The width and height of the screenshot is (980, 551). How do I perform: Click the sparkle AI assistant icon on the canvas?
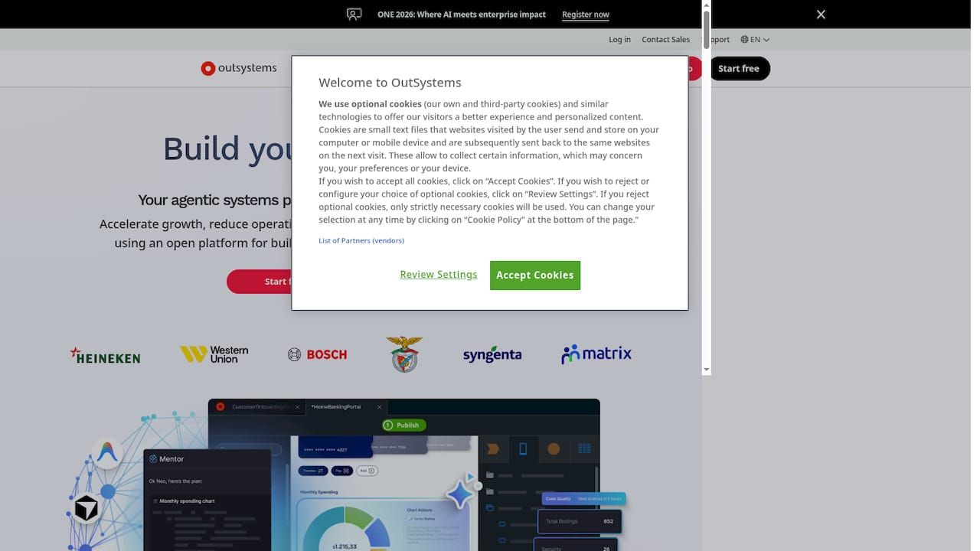tap(459, 494)
